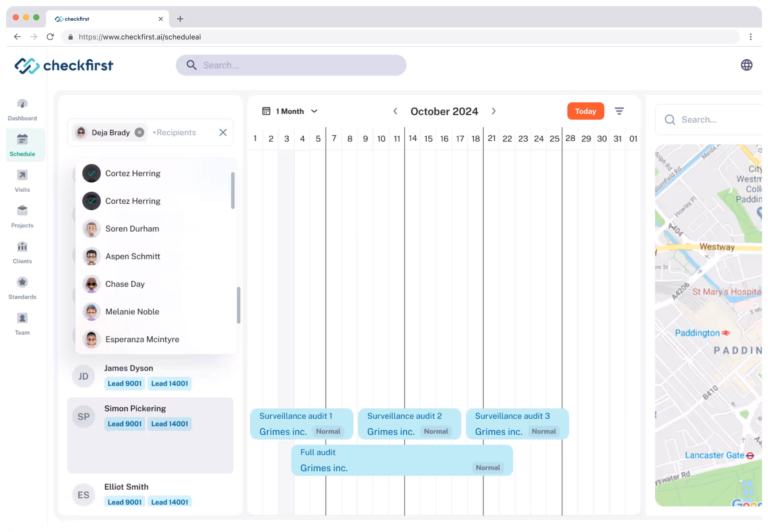Clear the recipients field with X
The image size is (768, 532).
click(x=223, y=132)
